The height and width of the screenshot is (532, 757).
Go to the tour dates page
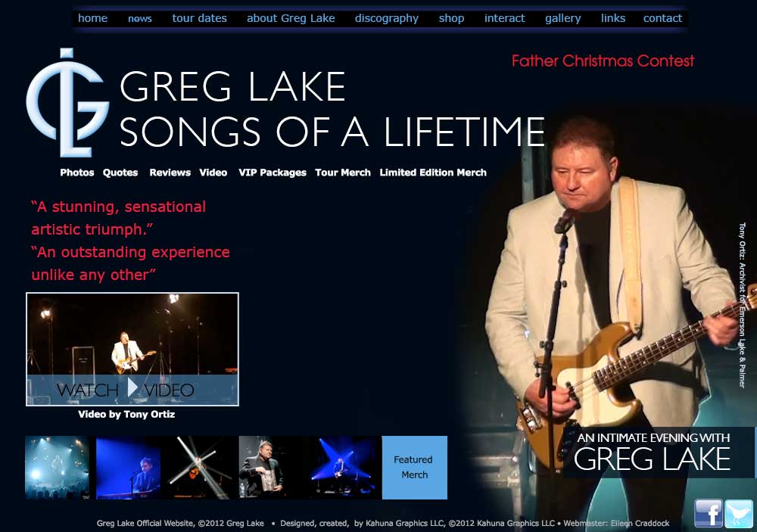coord(199,18)
